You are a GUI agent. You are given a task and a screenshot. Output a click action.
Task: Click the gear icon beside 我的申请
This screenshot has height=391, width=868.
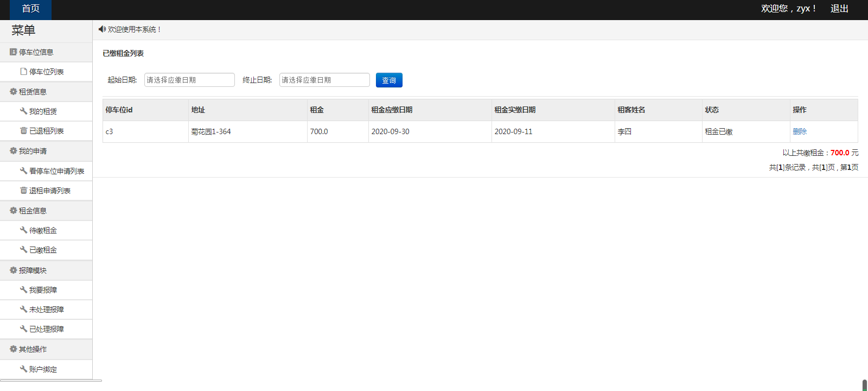[13, 151]
